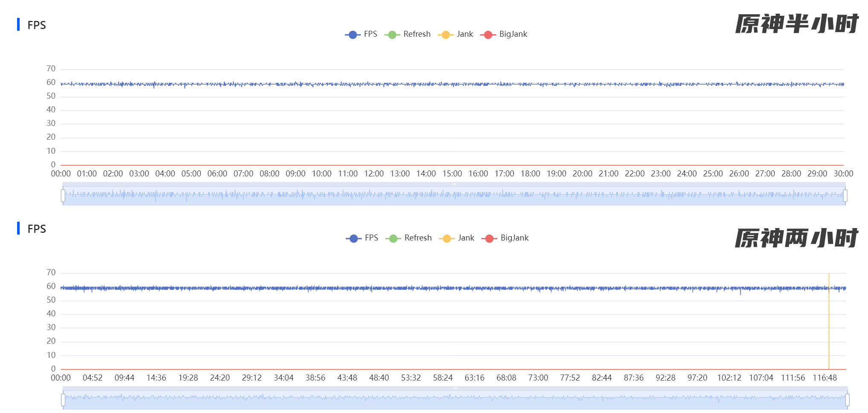The image size is (868, 413).
Task: Click the "116:48" time label on the lower chart
Action: tap(825, 378)
